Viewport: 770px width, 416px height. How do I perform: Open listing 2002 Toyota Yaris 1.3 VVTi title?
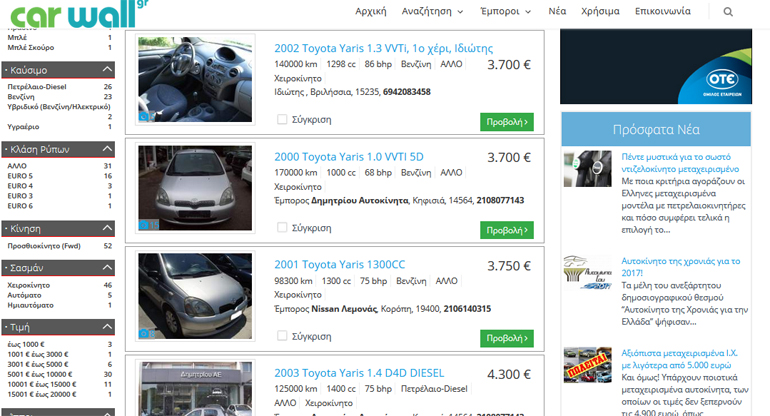[x=384, y=48]
